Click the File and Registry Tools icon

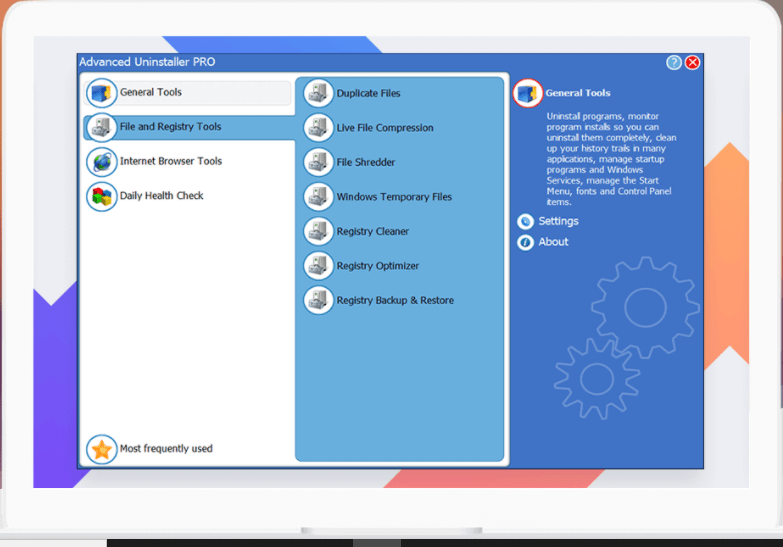coord(101,127)
